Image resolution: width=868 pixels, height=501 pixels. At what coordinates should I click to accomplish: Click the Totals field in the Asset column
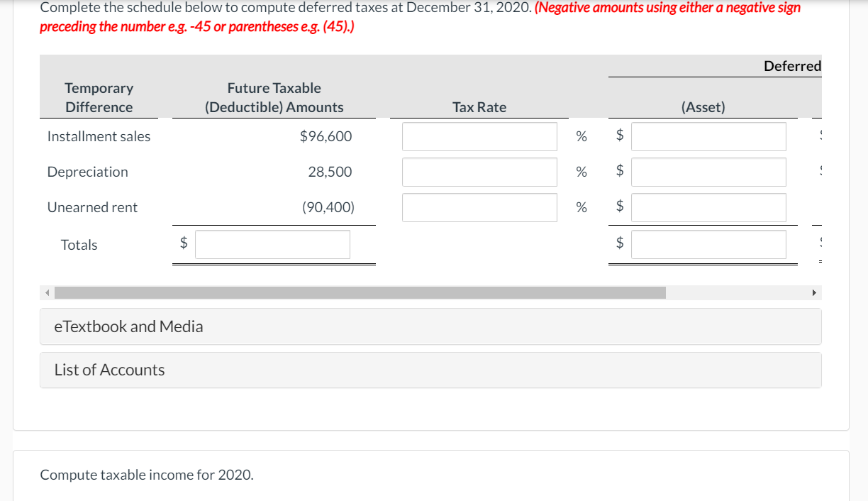point(708,244)
